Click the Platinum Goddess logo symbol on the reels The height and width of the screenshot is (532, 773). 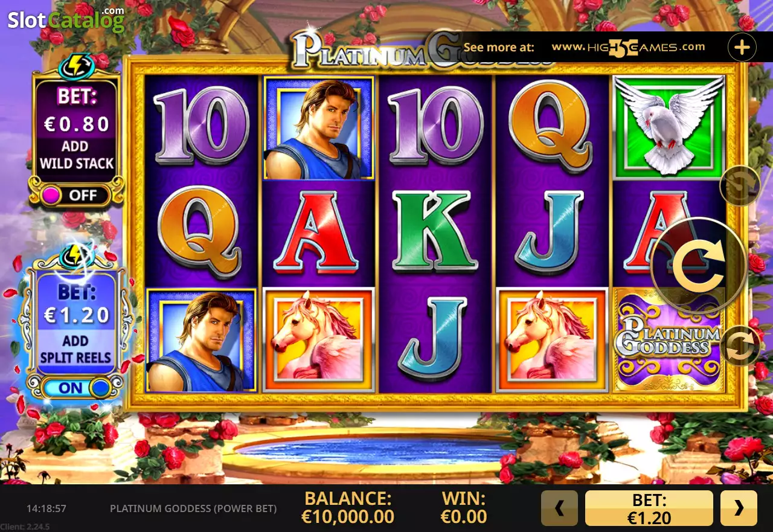coord(669,340)
